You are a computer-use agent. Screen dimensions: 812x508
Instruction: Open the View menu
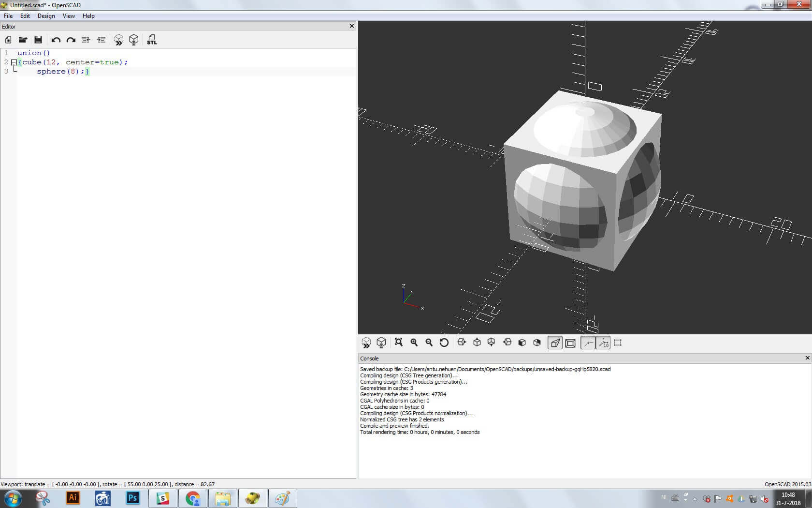[x=69, y=16]
